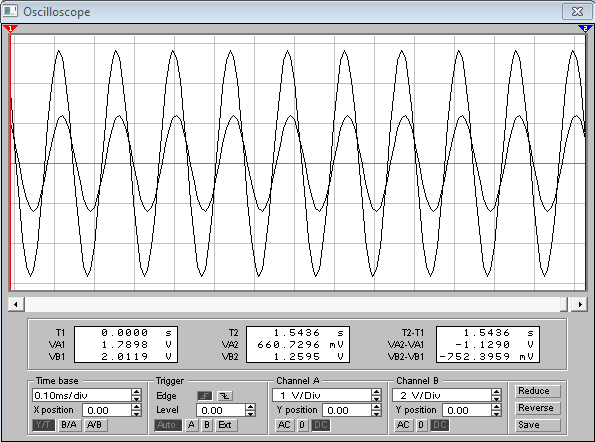
Task: Switch display mode to B/A
Action: (x=69, y=425)
